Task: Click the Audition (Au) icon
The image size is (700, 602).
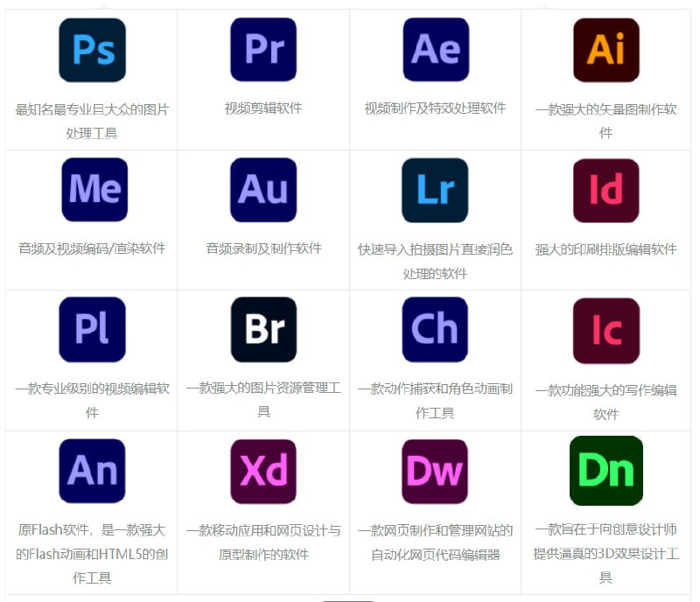Action: point(262,190)
